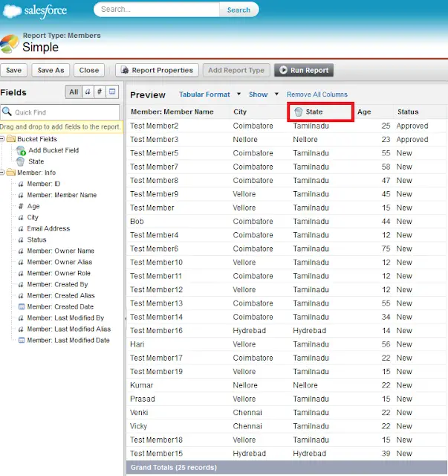Click the Save As button
The width and height of the screenshot is (448, 476).
click(51, 70)
